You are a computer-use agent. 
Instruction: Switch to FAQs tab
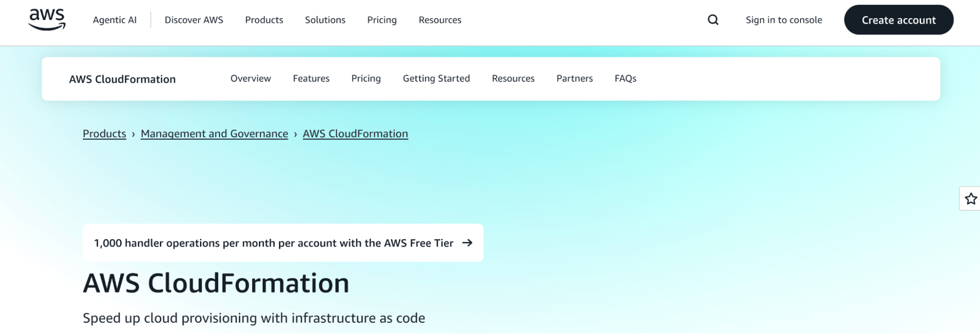(x=626, y=78)
